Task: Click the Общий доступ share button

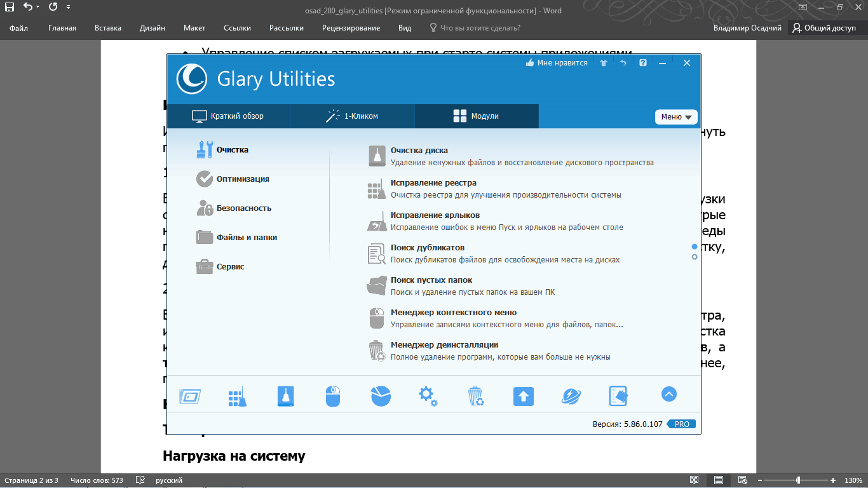Action: [825, 28]
